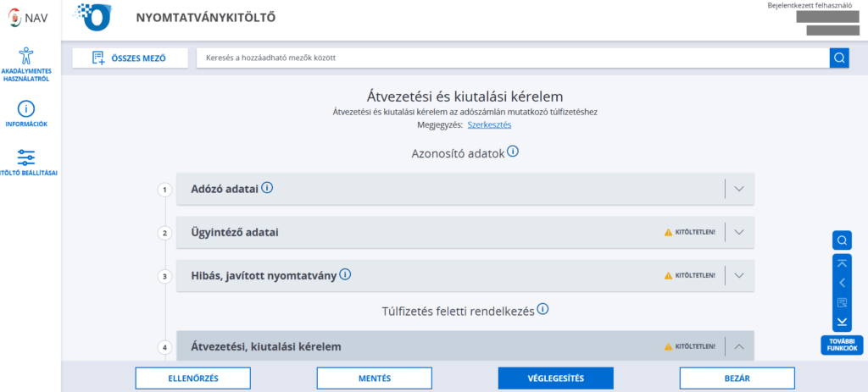Viewport: 868px width, 392px height.
Task: Click the Véglegesítés button
Action: [556, 378]
